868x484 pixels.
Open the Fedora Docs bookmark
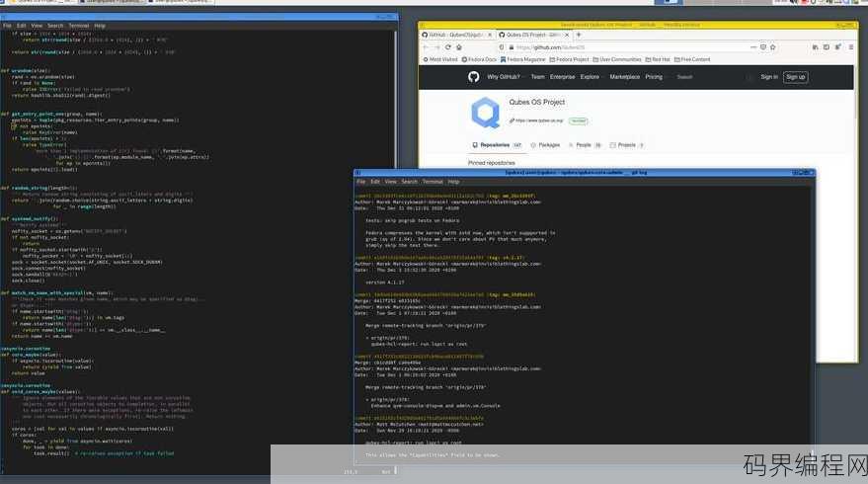[479, 59]
